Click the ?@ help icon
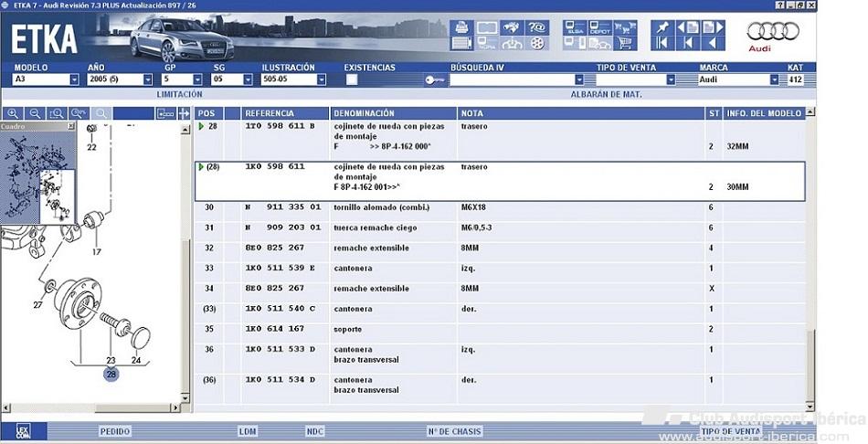Viewport: 868px width, 444px height. (x=536, y=27)
